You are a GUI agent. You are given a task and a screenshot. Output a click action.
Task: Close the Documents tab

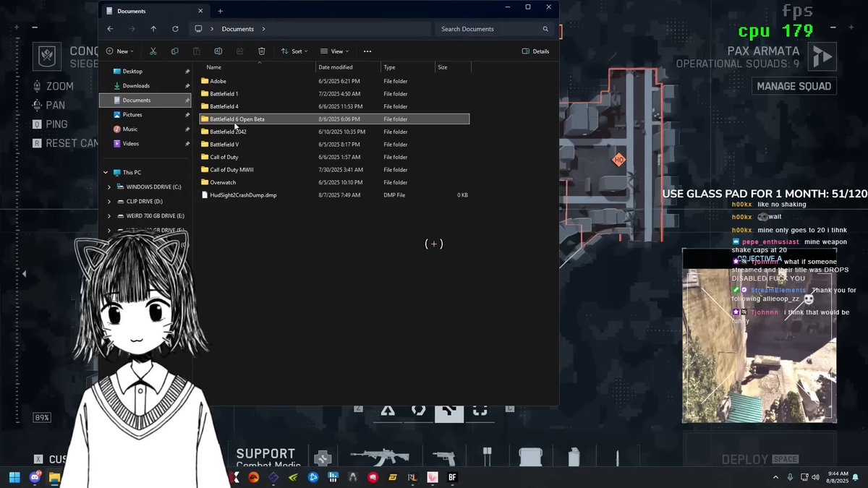click(x=200, y=11)
